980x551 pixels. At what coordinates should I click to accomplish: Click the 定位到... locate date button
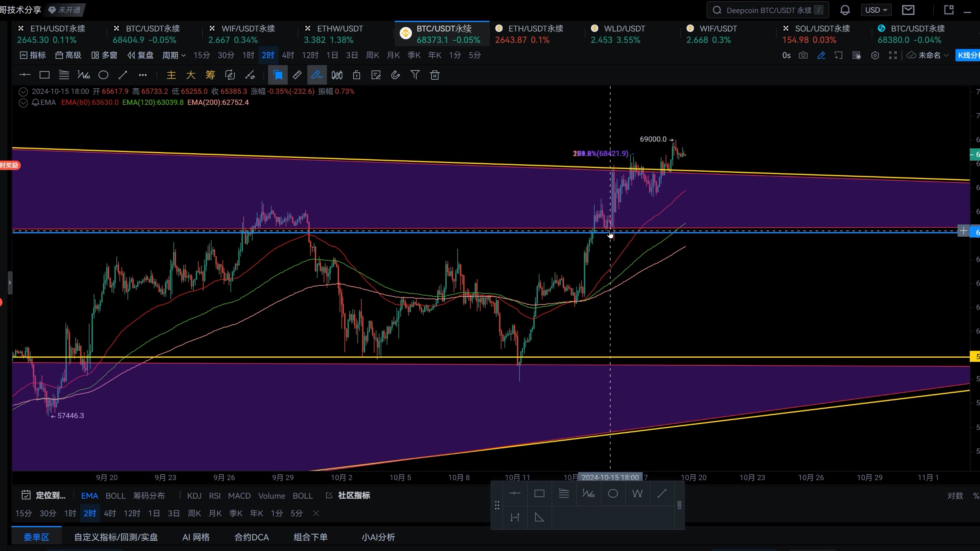click(x=43, y=496)
